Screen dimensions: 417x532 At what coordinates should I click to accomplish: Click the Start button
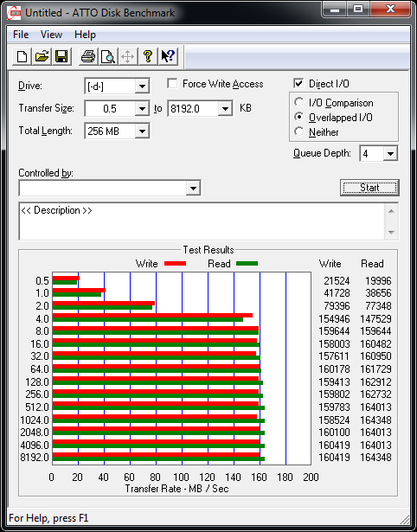(x=369, y=188)
